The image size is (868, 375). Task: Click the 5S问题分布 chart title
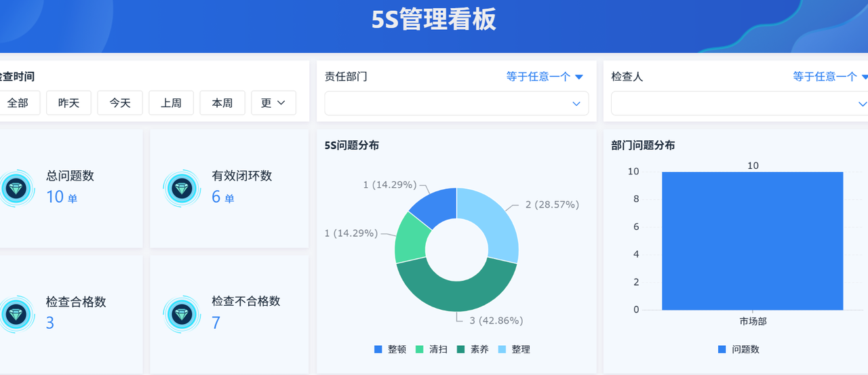[352, 145]
